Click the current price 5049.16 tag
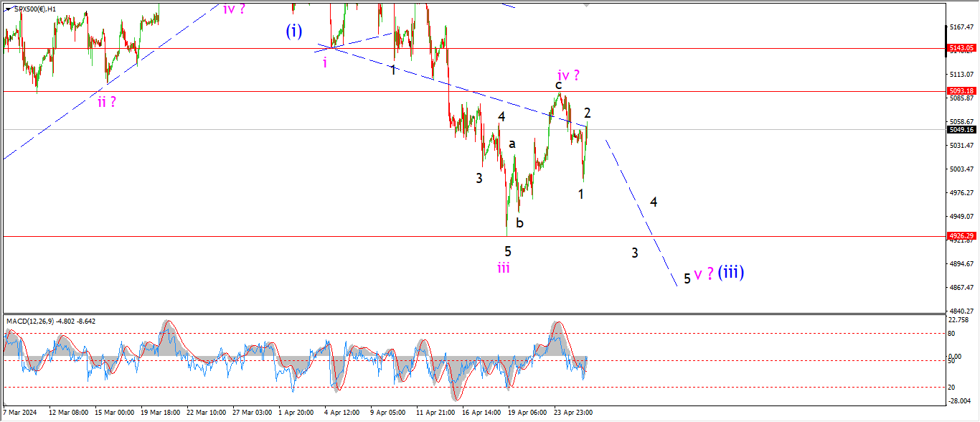Viewport: 980px width, 422px height. click(x=961, y=130)
